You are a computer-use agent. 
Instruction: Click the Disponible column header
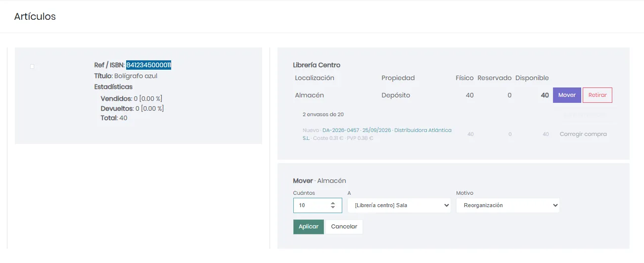point(532,78)
